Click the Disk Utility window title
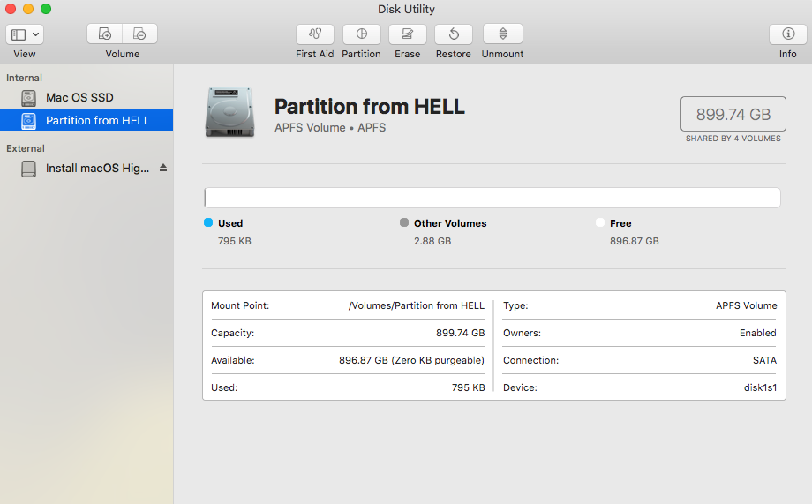812x504 pixels. pos(406,10)
